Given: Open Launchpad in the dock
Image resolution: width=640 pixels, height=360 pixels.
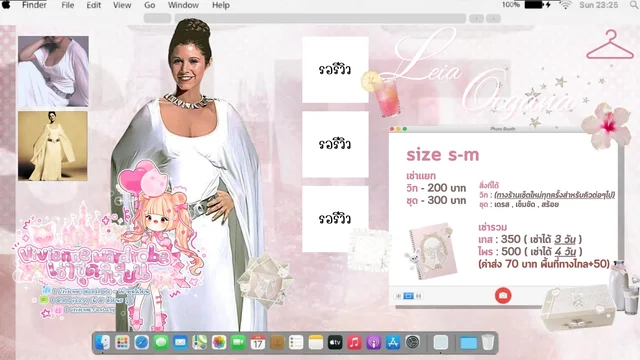Looking at the screenshot, I should 122,342.
